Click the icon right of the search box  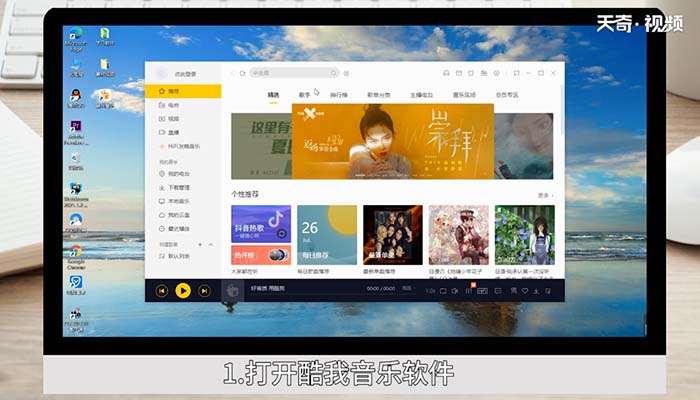pos(347,73)
